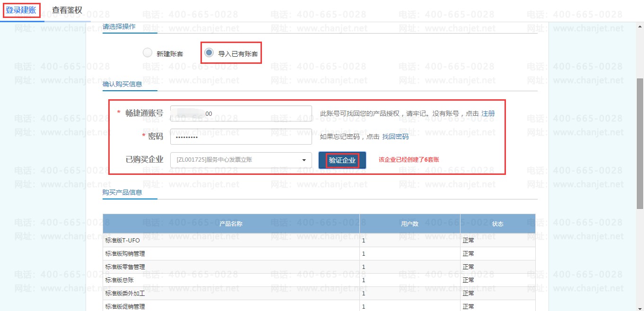
Task: Click the 购买产品信息 section heading
Action: pos(122,192)
